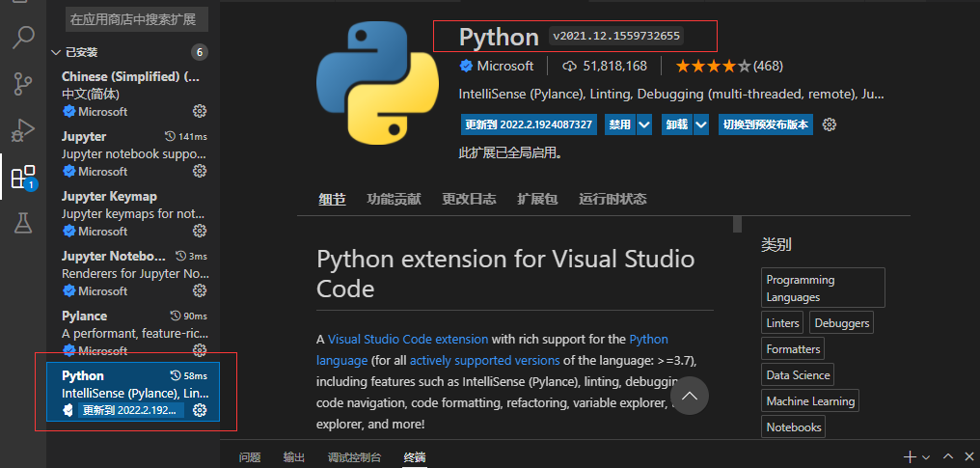Click the star rating (468)
980x468 pixels.
[729, 66]
